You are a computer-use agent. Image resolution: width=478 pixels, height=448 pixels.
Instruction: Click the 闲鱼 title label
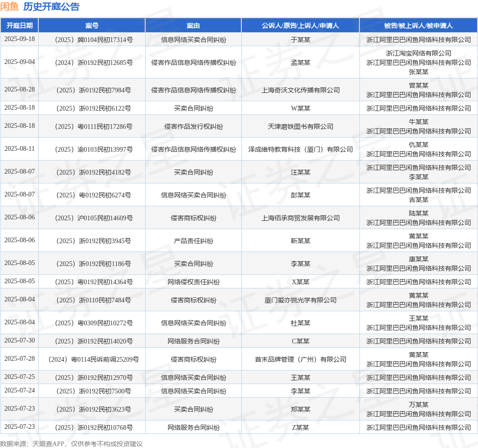pyautogui.click(x=9, y=7)
